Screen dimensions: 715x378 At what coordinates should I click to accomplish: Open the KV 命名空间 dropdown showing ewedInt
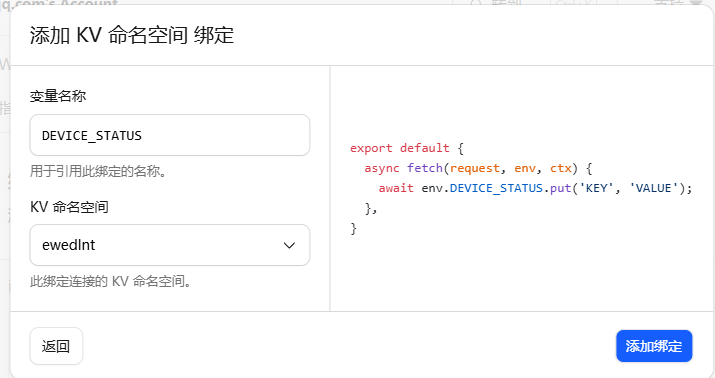point(170,245)
